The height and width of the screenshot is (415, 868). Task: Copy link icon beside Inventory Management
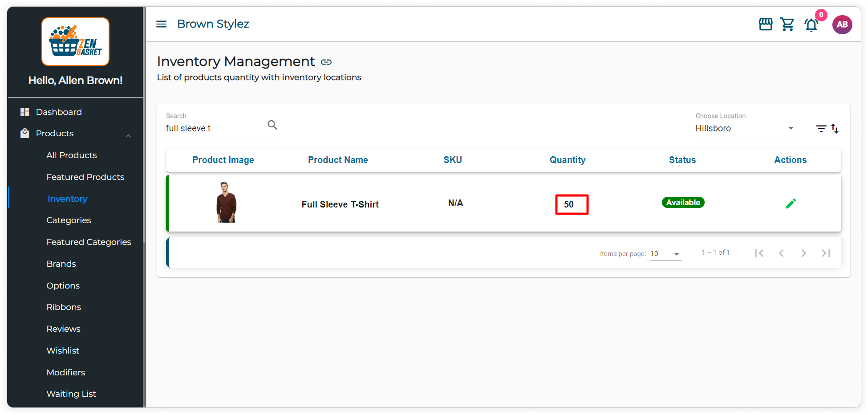coord(326,62)
